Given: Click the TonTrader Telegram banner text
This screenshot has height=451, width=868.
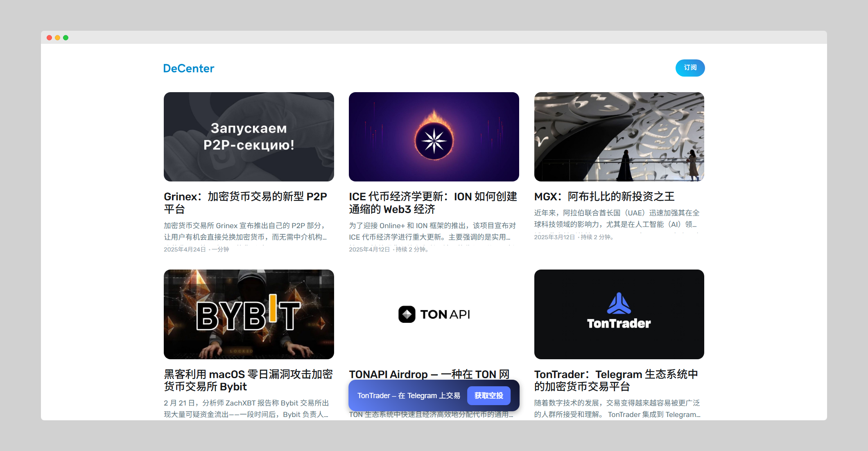Looking at the screenshot, I should click(x=408, y=396).
